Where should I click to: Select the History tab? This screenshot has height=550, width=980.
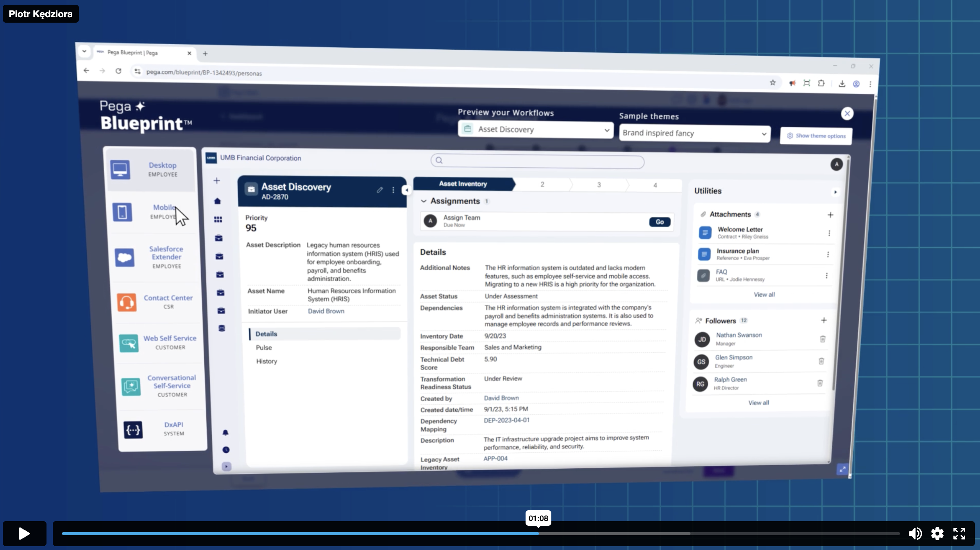click(x=266, y=361)
